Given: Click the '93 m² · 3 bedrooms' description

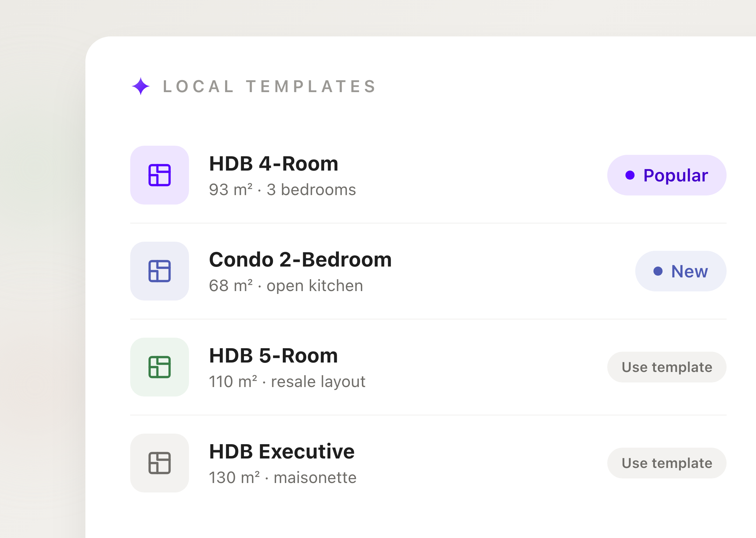Looking at the screenshot, I should [282, 190].
